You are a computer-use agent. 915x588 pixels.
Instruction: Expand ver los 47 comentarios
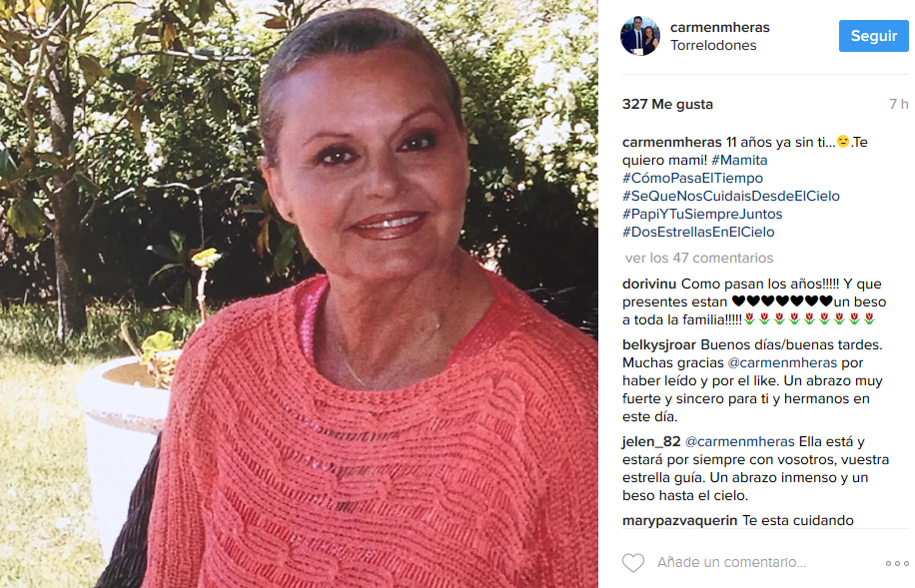(699, 258)
